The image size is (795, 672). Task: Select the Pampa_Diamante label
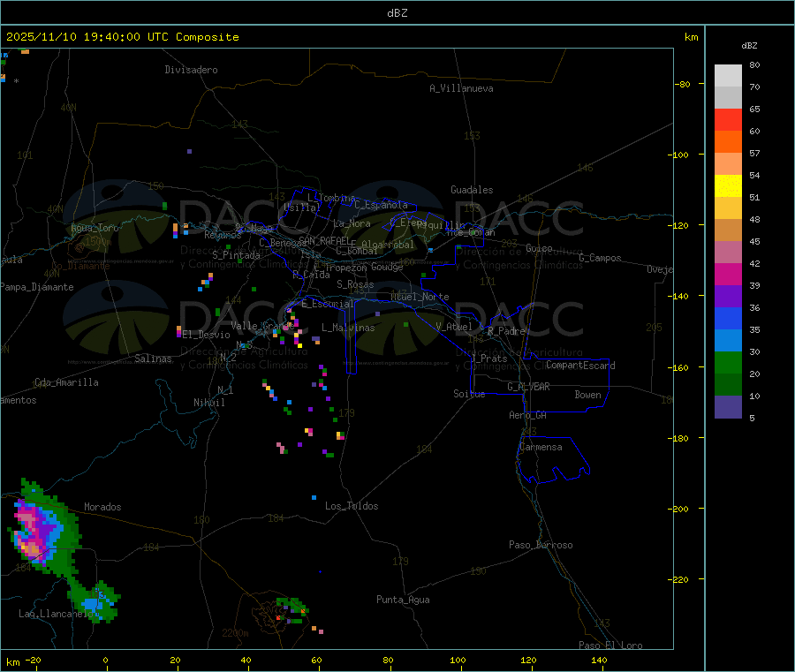36,287
